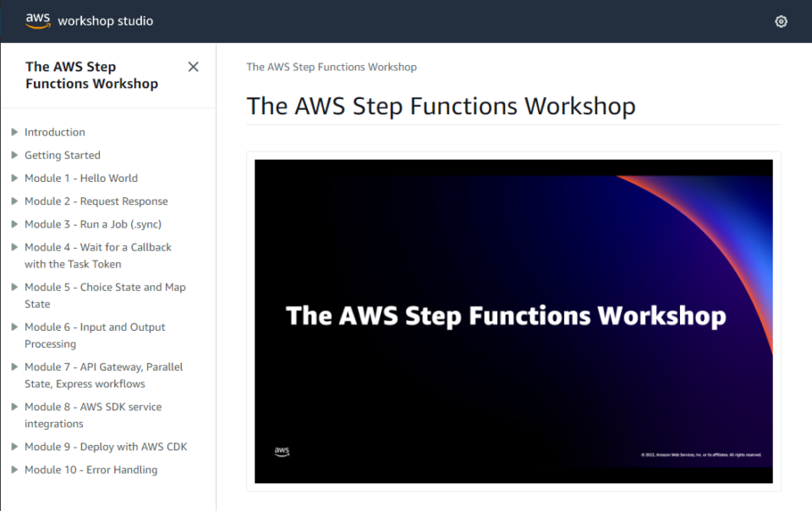Click the workshop banner image
This screenshot has width=812, height=511.
point(513,321)
